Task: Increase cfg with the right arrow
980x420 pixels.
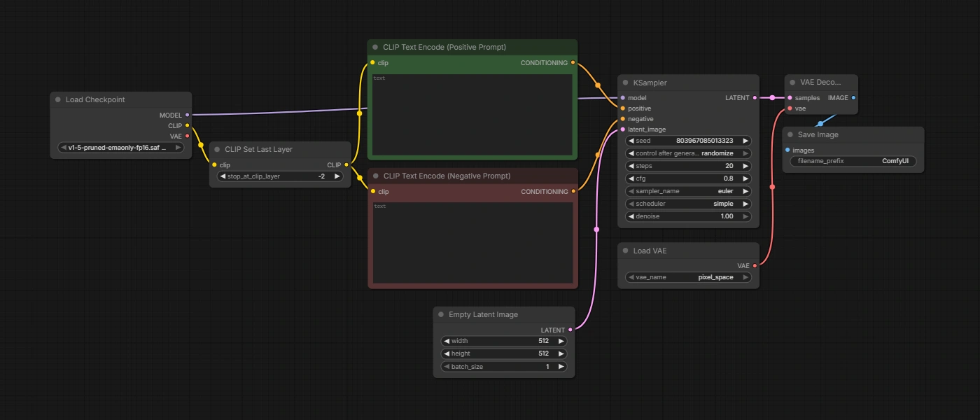Action: pos(745,178)
